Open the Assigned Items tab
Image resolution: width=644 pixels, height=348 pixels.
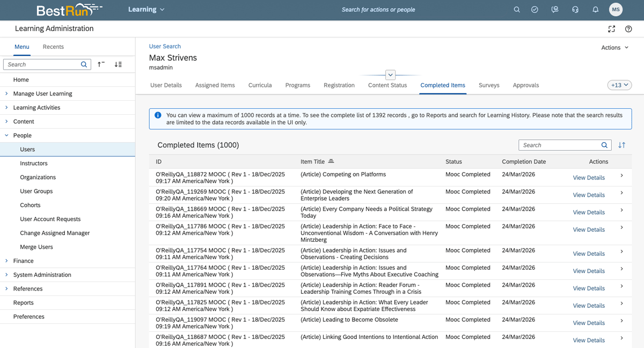click(215, 85)
